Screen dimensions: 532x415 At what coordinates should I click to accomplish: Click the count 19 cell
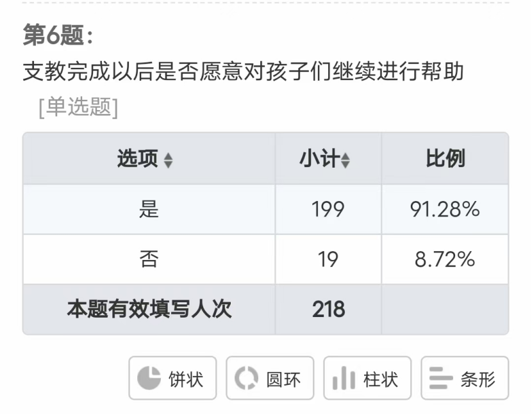click(328, 259)
